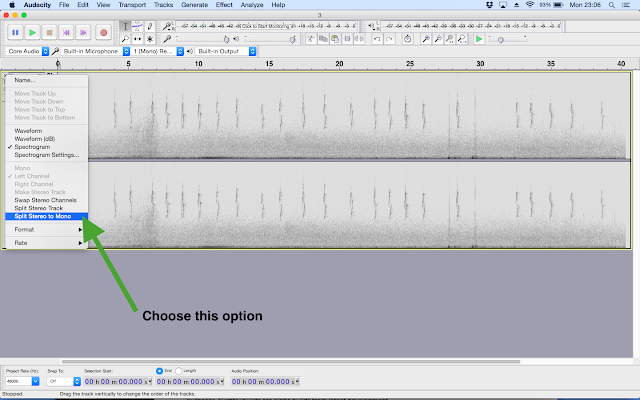
Task: Click the red Record button
Action: coord(103,32)
